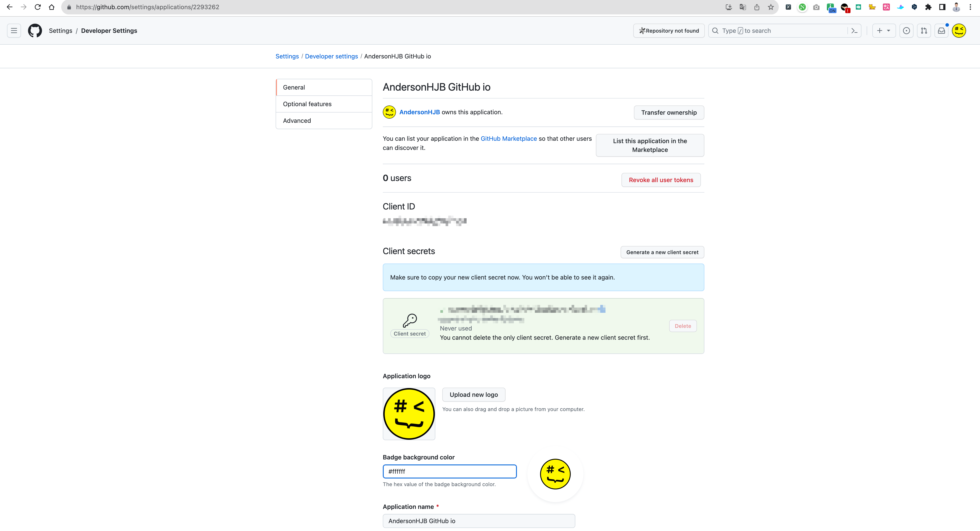Click the browser address bar URL
The height and width of the screenshot is (531, 980).
point(148,7)
